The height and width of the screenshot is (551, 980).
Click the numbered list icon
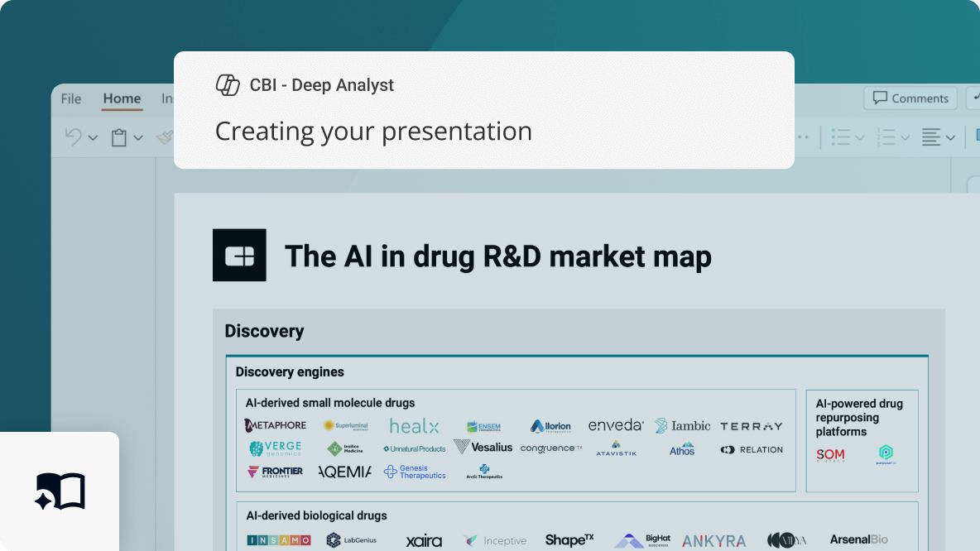[x=886, y=137]
